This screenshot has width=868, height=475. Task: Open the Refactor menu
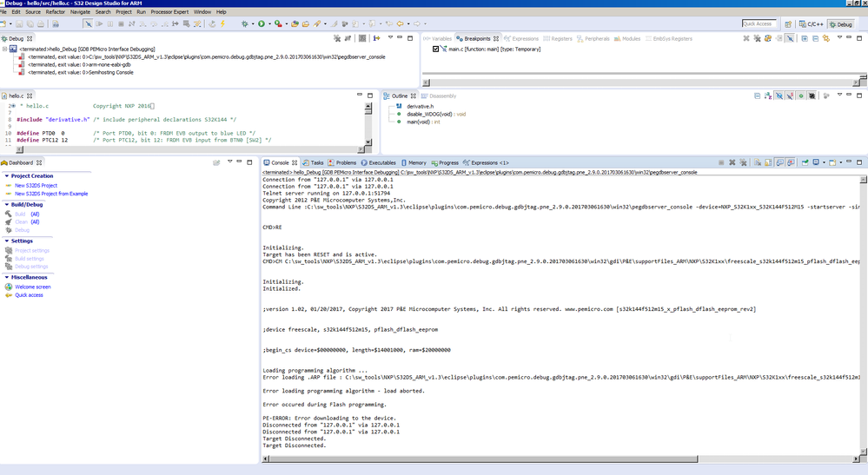(x=56, y=11)
